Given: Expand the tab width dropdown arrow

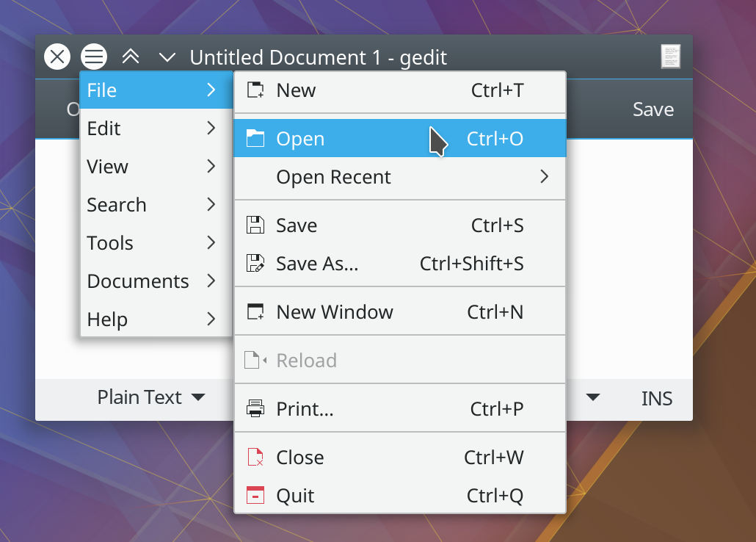Looking at the screenshot, I should 592,397.
